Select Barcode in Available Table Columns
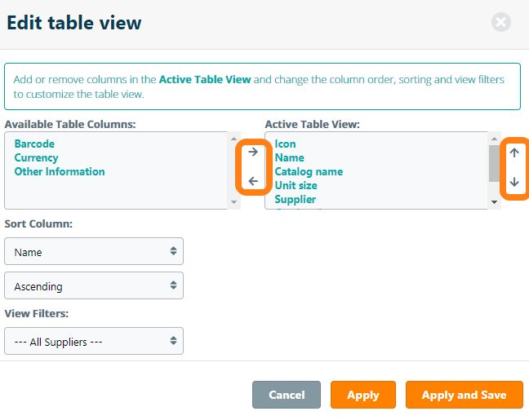 point(34,144)
